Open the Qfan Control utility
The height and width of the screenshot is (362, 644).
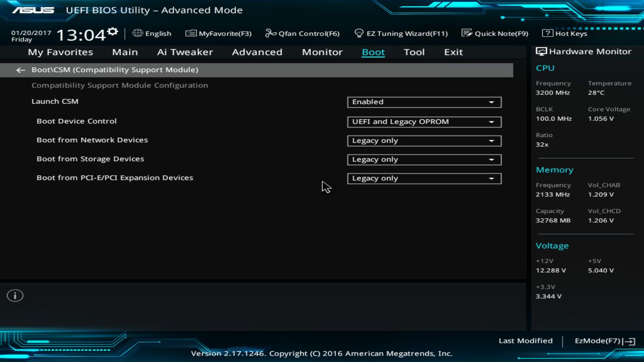coord(302,33)
